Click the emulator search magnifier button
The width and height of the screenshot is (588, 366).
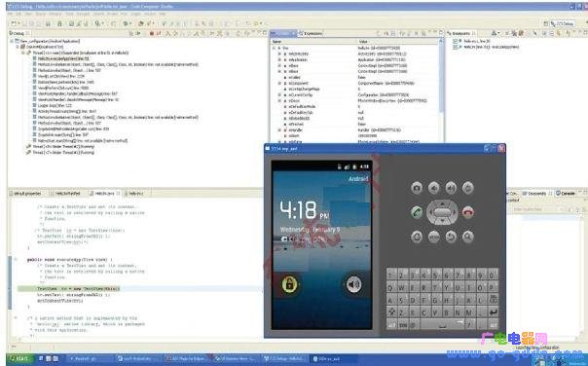click(467, 237)
